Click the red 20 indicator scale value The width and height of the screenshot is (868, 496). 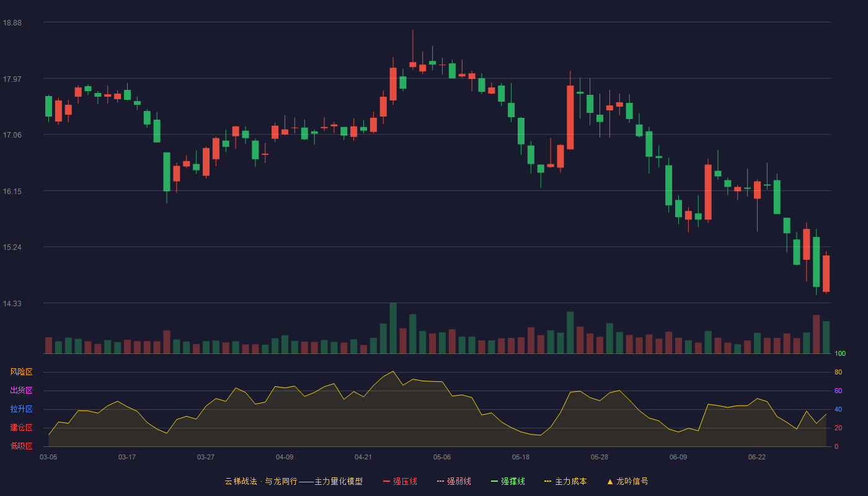click(838, 428)
